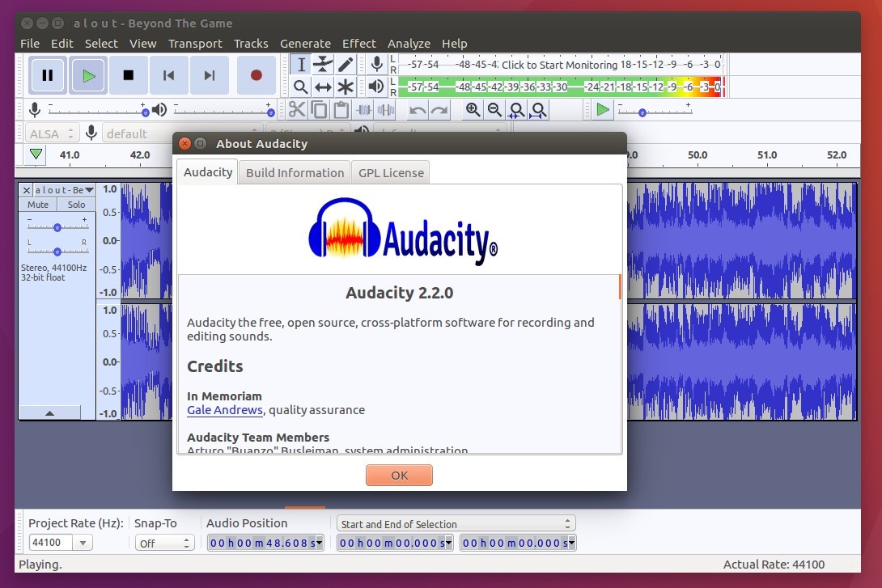
Task: Trim audio outside selection
Action: pos(363,110)
